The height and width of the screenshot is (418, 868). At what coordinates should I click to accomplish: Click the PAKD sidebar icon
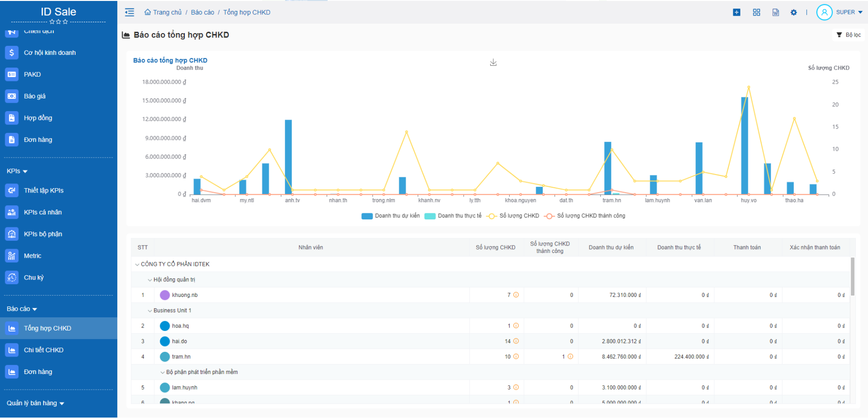(12, 74)
